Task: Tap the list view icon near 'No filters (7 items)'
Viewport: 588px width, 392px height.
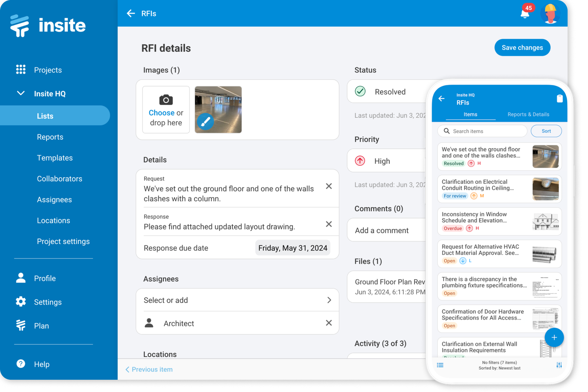Action: coord(440,365)
